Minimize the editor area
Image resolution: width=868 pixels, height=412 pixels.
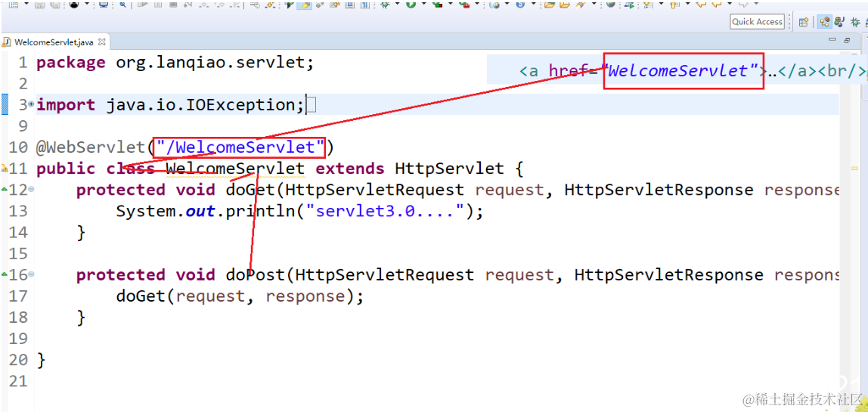[832, 39]
